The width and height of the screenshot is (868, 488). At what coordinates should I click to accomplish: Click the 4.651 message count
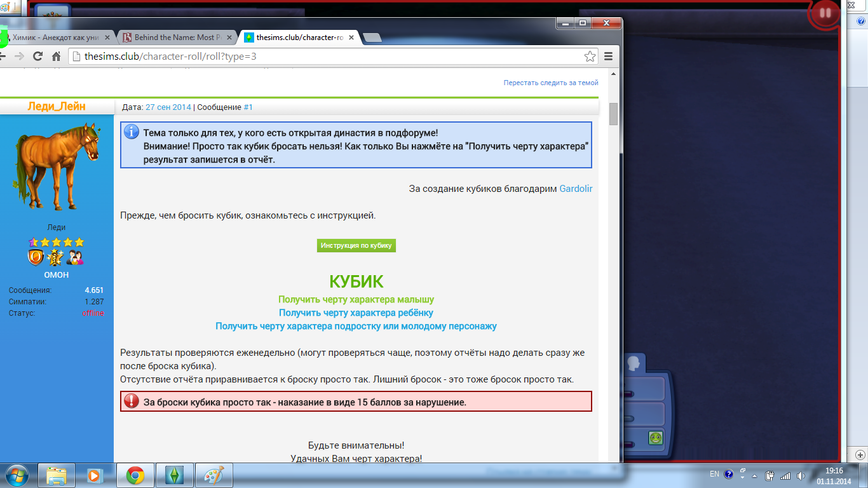click(x=94, y=290)
